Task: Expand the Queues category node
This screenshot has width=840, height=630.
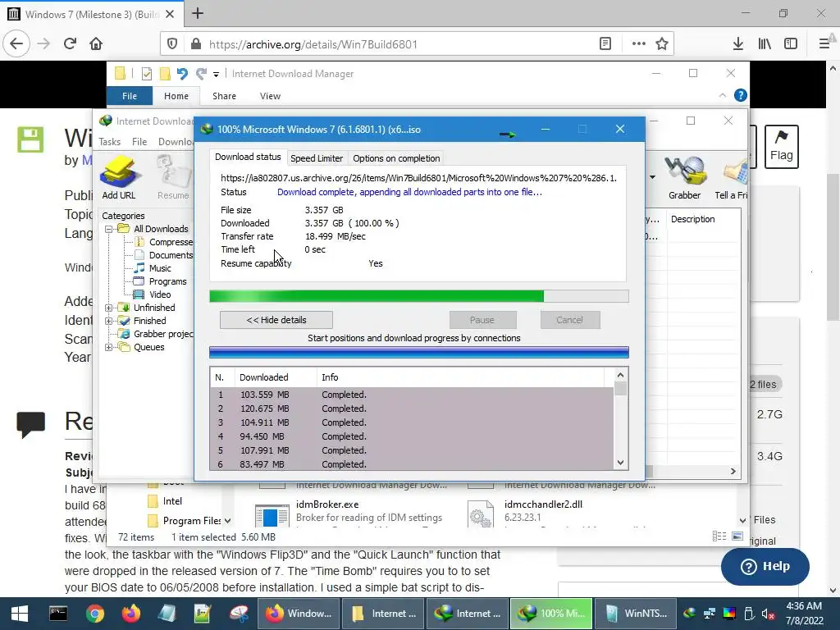Action: [109, 347]
